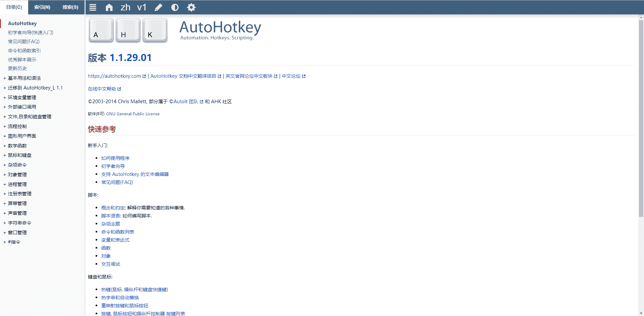Open settings with the gear icon
This screenshot has height=316, width=644.
point(191,7)
